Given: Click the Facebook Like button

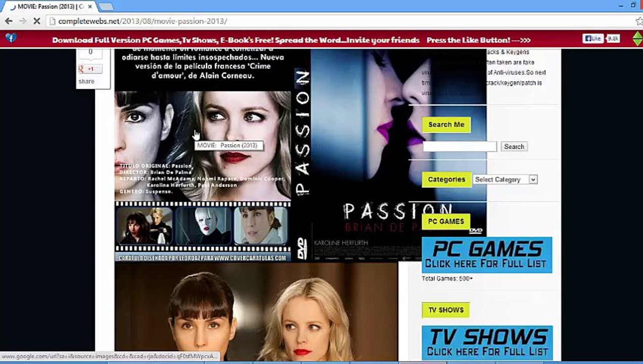Looking at the screenshot, I should (x=593, y=38).
